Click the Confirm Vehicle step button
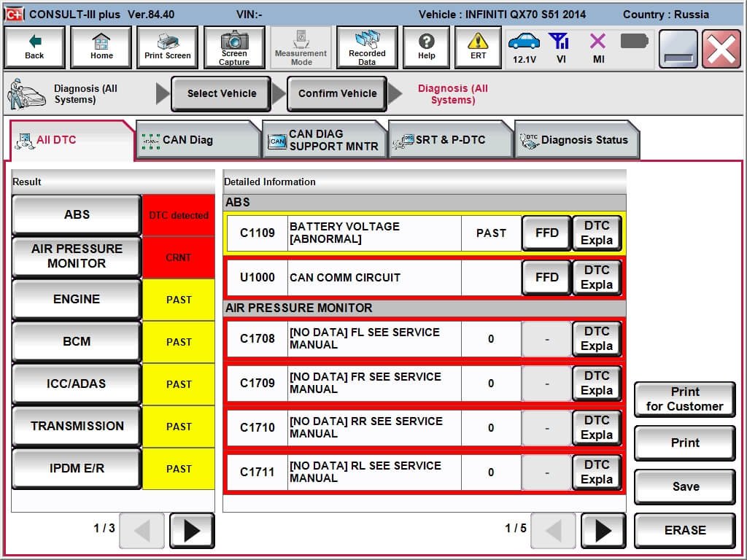Image resolution: width=747 pixels, height=560 pixels. 337,94
